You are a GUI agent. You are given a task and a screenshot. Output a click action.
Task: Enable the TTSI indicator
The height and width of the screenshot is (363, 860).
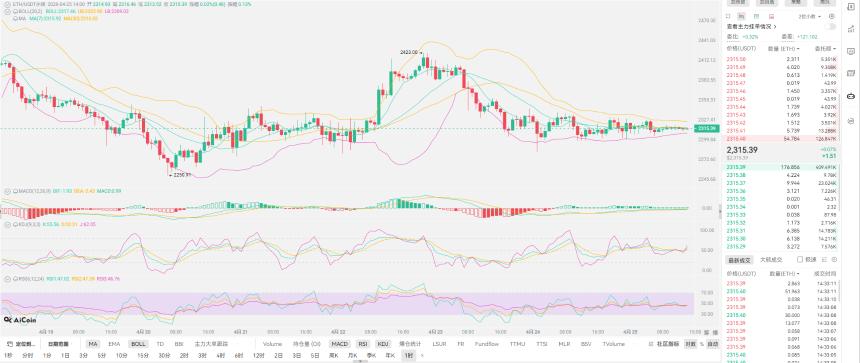pyautogui.click(x=542, y=344)
